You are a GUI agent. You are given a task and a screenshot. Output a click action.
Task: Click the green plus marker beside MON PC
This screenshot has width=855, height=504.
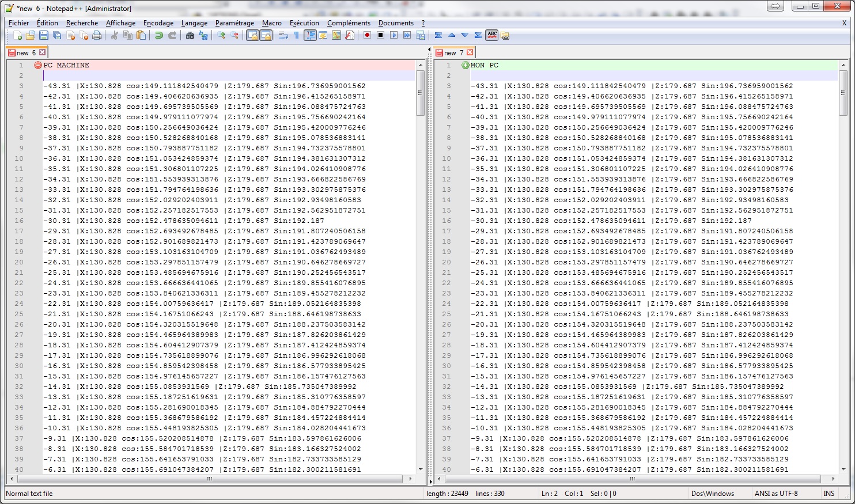(466, 65)
